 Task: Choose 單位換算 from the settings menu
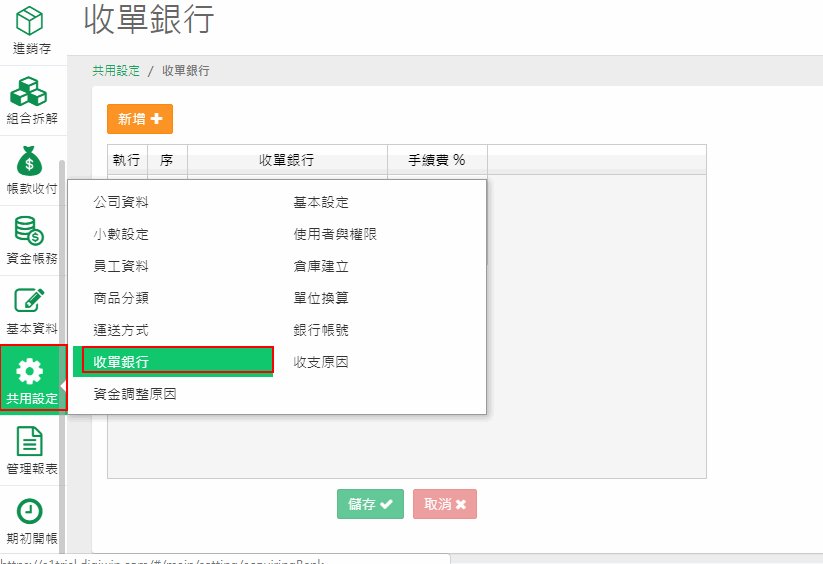click(x=321, y=298)
